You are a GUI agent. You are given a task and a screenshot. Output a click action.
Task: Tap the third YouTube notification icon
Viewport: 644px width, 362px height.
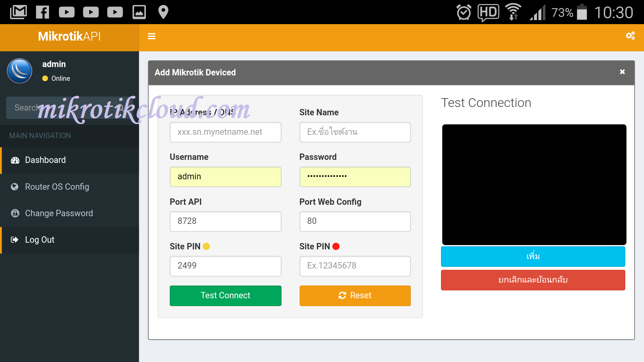(115, 12)
